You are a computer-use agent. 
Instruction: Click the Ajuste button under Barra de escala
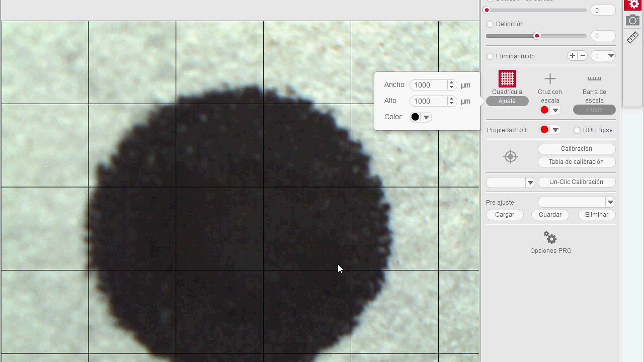click(x=594, y=110)
